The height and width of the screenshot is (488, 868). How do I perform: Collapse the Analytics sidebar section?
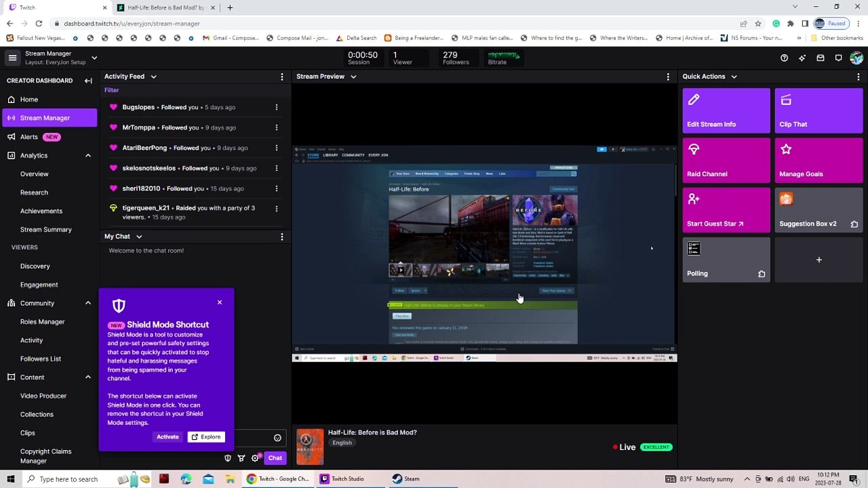point(88,156)
